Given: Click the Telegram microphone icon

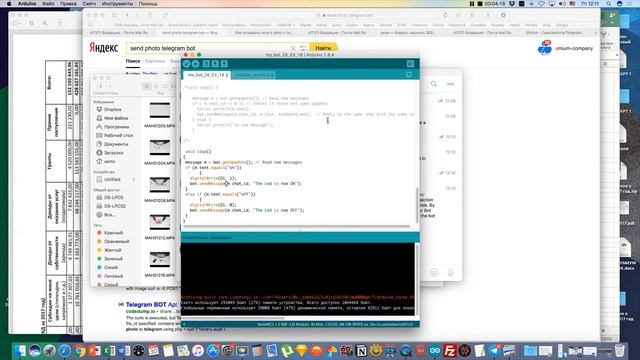Looking at the screenshot, I should (451, 272).
